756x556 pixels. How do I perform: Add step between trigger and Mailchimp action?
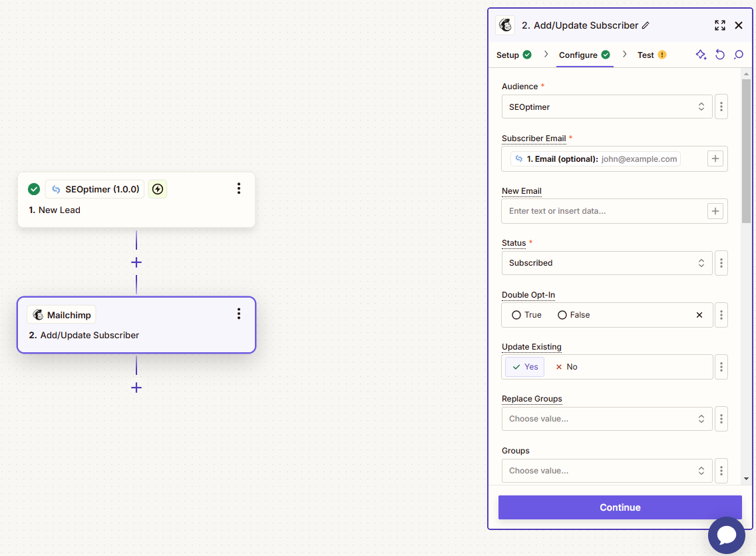click(136, 262)
